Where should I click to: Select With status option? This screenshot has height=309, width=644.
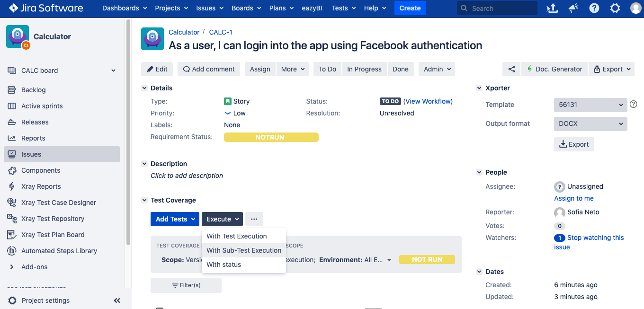(244, 265)
